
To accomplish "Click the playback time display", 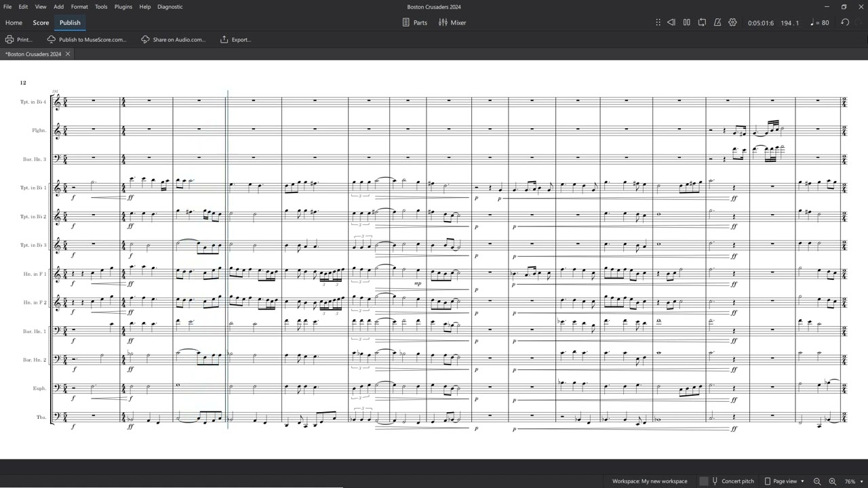I will 761,23.
